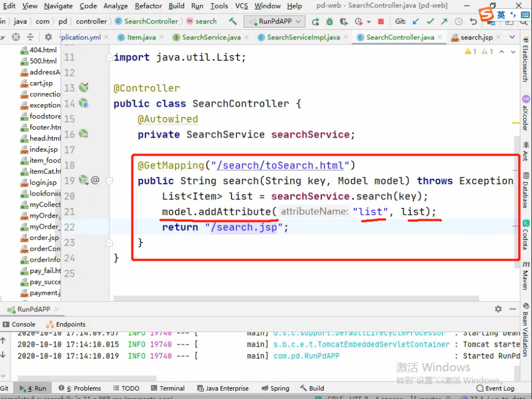
Task: Open the TODO tool window
Action: 126,388
